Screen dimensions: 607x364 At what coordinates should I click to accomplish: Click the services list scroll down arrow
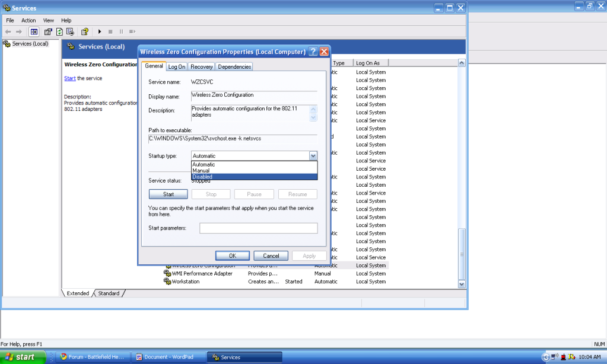[x=462, y=285]
